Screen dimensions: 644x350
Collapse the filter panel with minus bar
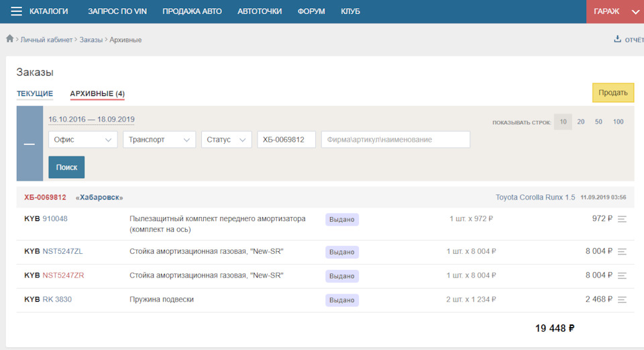click(x=30, y=144)
